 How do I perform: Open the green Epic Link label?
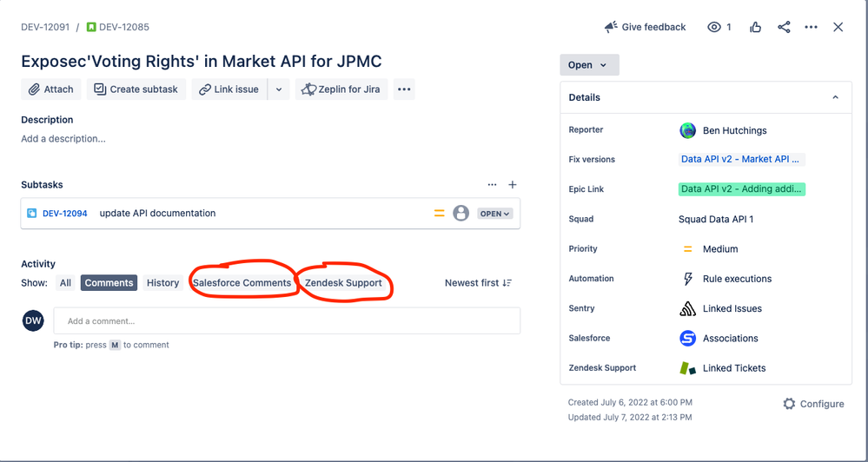[x=742, y=189]
